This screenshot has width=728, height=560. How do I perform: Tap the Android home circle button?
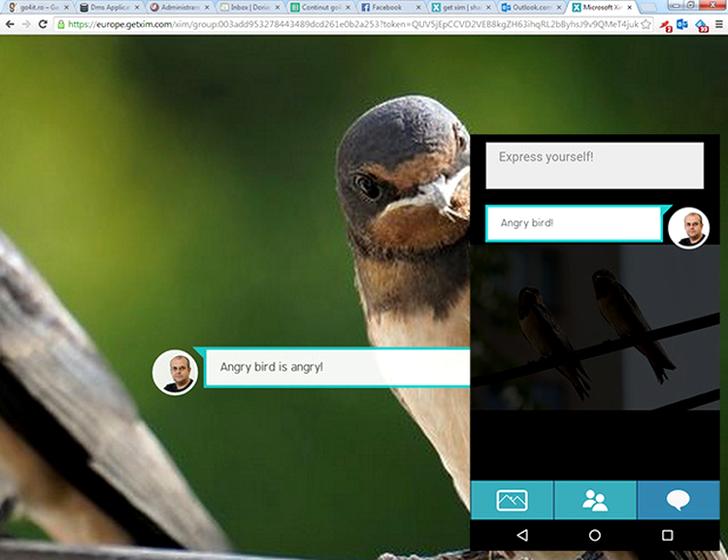595,535
